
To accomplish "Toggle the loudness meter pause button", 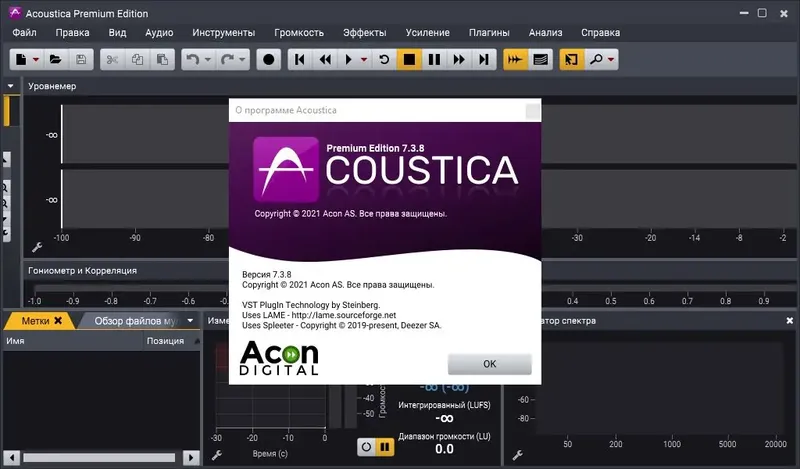I will pyautogui.click(x=385, y=447).
